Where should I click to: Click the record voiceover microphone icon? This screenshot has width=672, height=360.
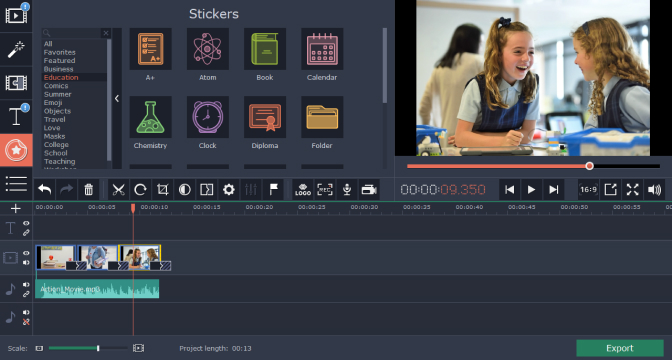click(347, 189)
